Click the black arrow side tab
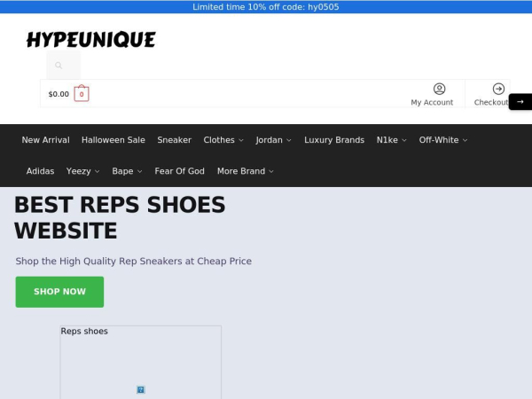532x399 pixels. [520, 101]
